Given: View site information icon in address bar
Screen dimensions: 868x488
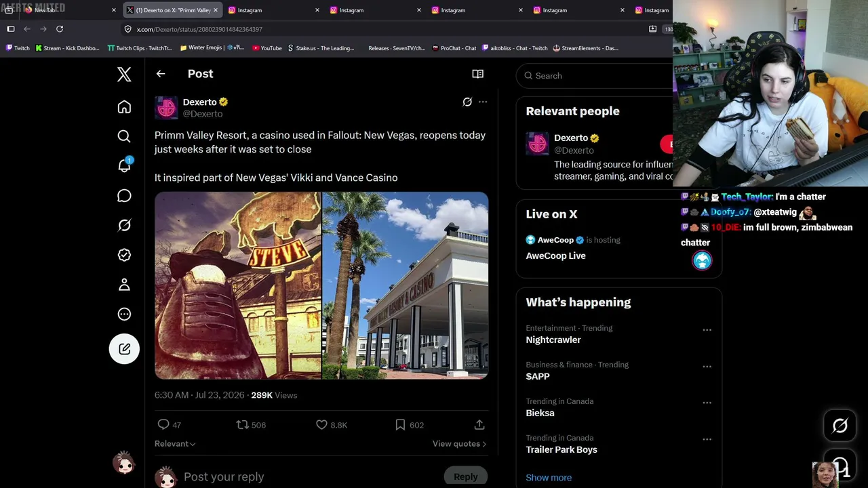Looking at the screenshot, I should click(x=127, y=29).
